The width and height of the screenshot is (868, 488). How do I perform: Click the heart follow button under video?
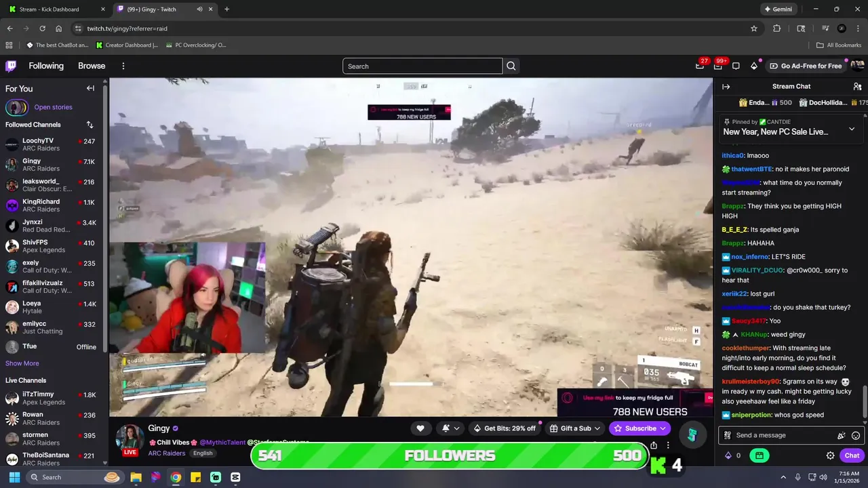(420, 428)
